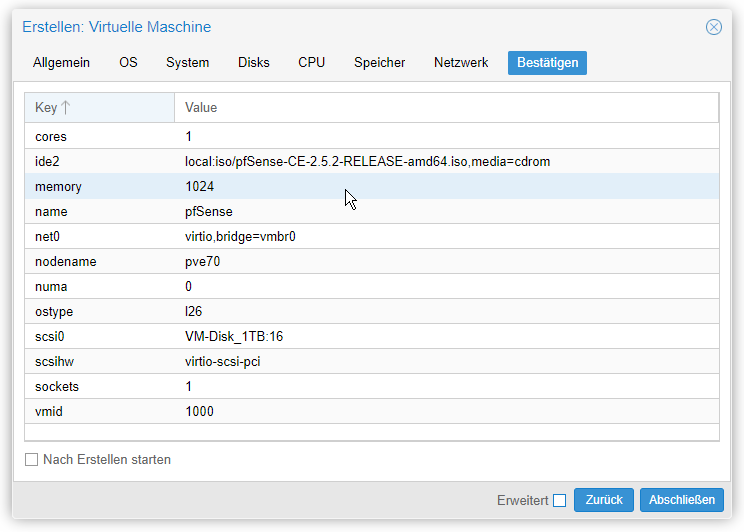Click the Zurück button
Image resolution: width=744 pixels, height=532 pixels.
click(604, 500)
